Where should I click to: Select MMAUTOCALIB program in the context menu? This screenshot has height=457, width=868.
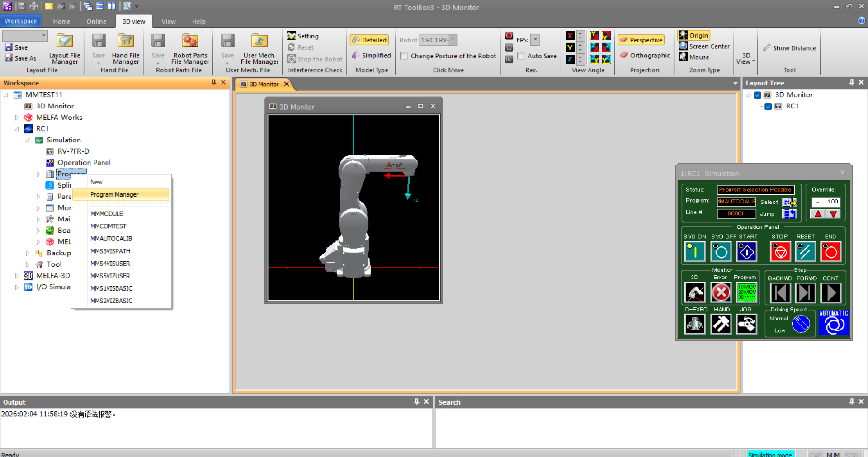[121, 238]
